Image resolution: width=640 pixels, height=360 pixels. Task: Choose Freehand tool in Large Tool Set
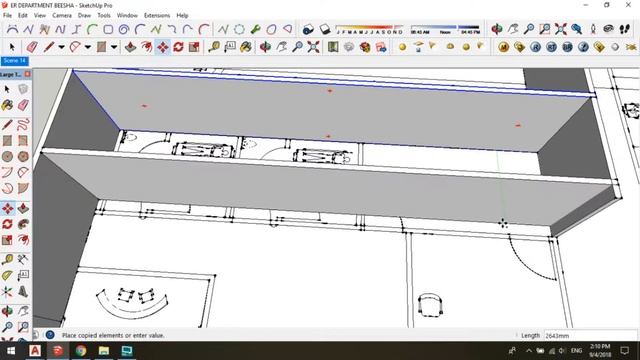click(23, 124)
